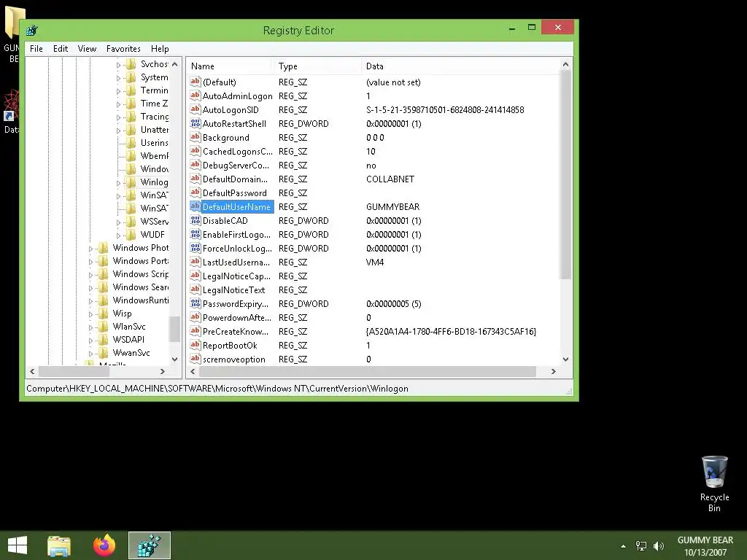Click the Registry Editor taskbar icon
747x560 pixels.
[149, 545]
